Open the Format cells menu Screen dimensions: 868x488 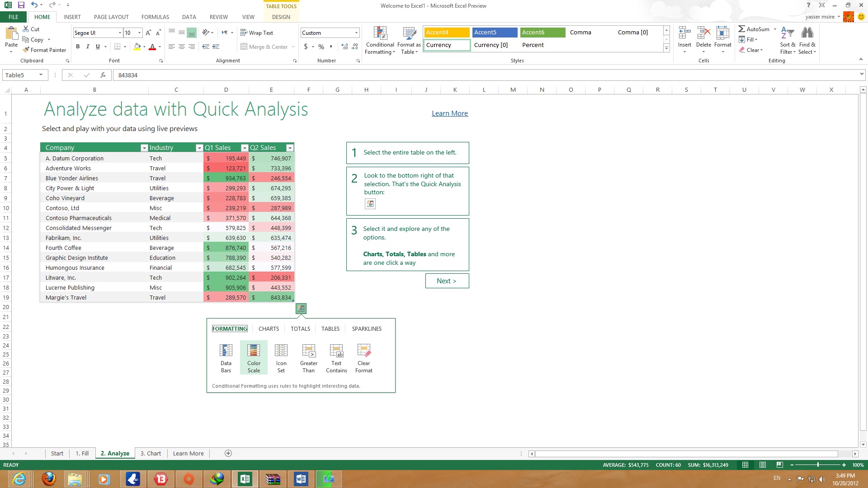(723, 40)
